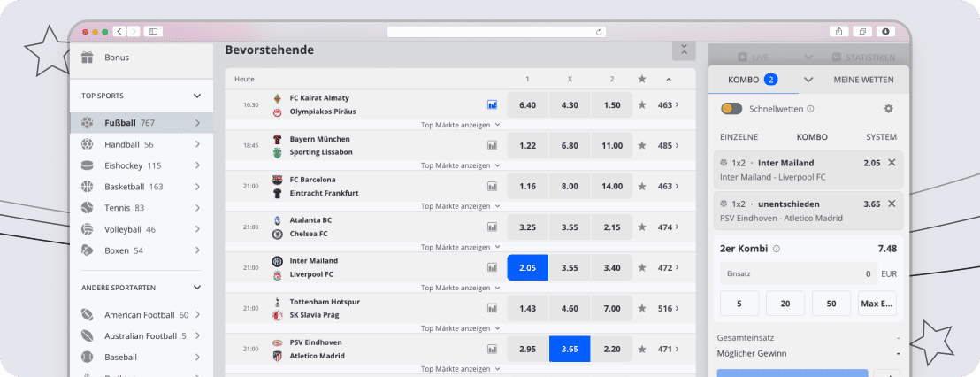Open betslip settings gear icon
The width and height of the screenshot is (980, 377).
888,109
